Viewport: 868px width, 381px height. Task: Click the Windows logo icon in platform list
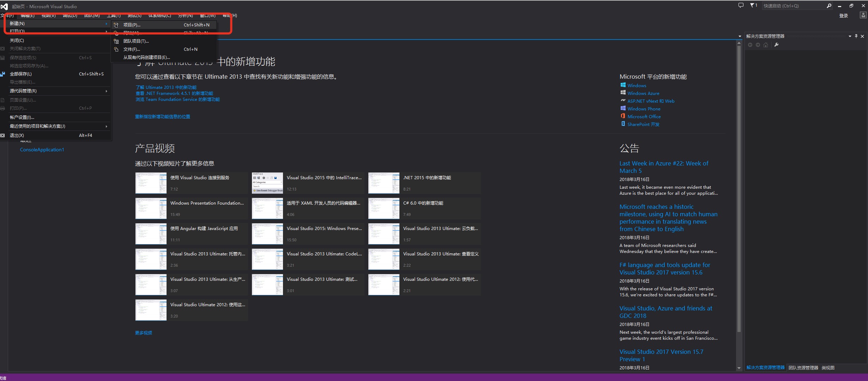point(623,85)
